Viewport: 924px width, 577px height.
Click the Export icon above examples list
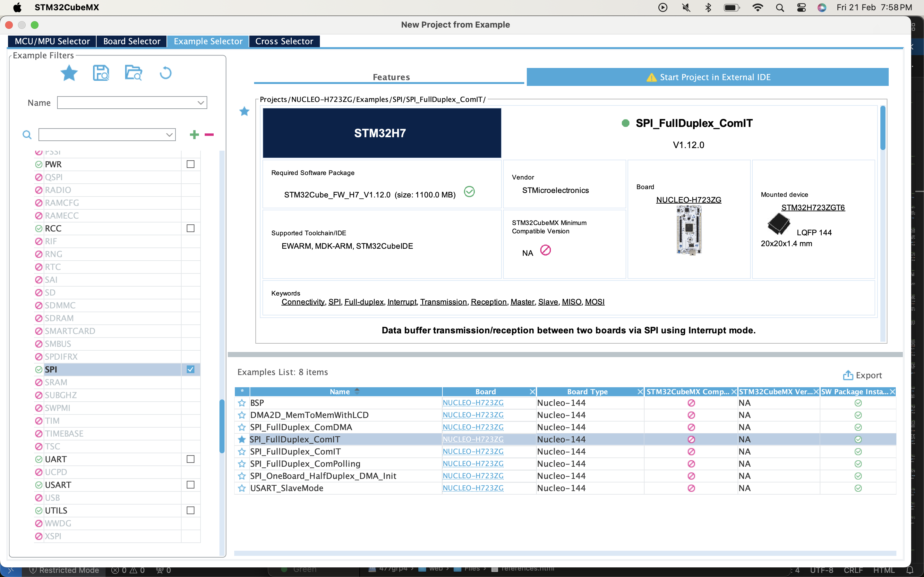pos(848,375)
